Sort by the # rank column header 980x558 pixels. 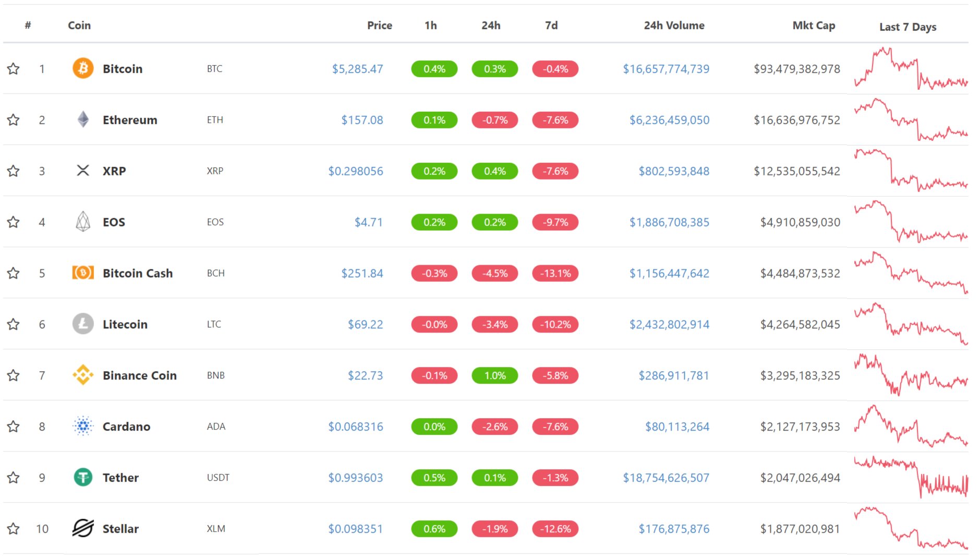point(28,25)
